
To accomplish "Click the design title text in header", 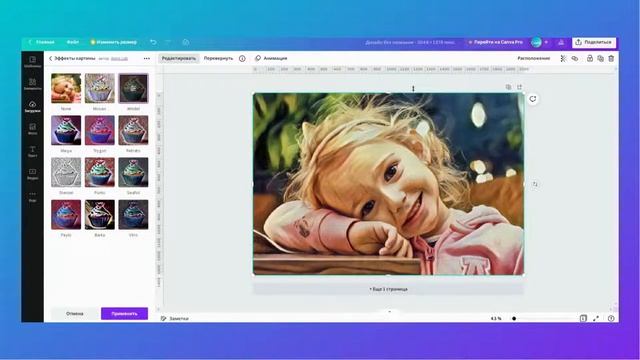I will click(x=410, y=42).
